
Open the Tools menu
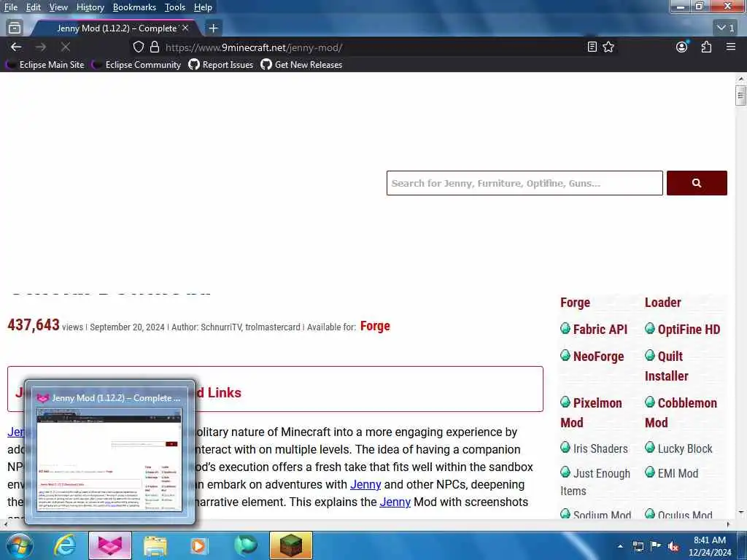[175, 7]
